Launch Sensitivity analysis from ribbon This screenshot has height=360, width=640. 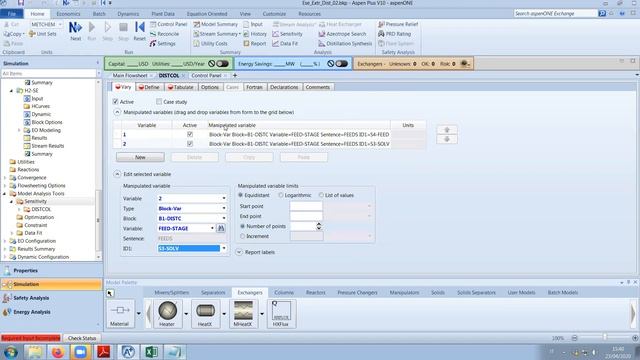pos(287,34)
